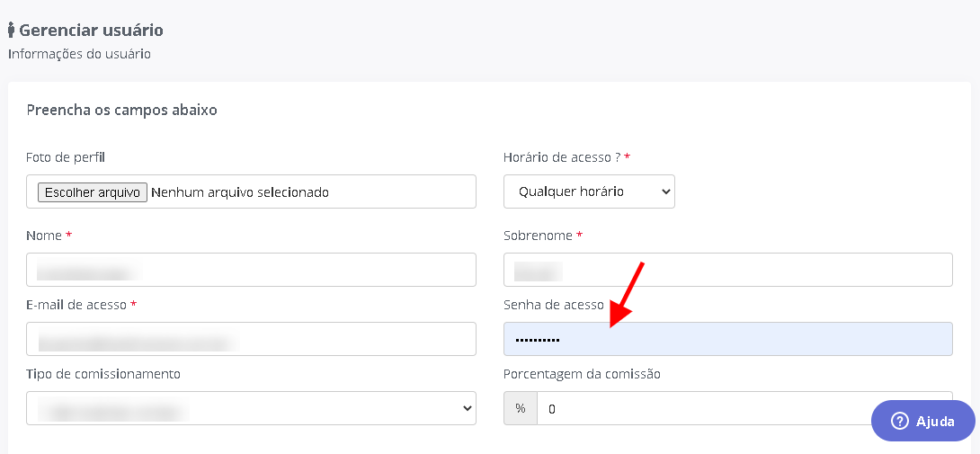Viewport: 980px width, 454px height.
Task: Click the 'Porcentagem da comissão' label
Action: (583, 374)
